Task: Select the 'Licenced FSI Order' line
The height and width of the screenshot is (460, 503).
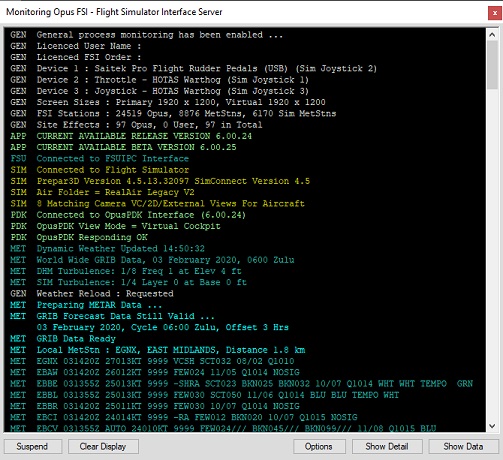Action: pyautogui.click(x=76, y=57)
